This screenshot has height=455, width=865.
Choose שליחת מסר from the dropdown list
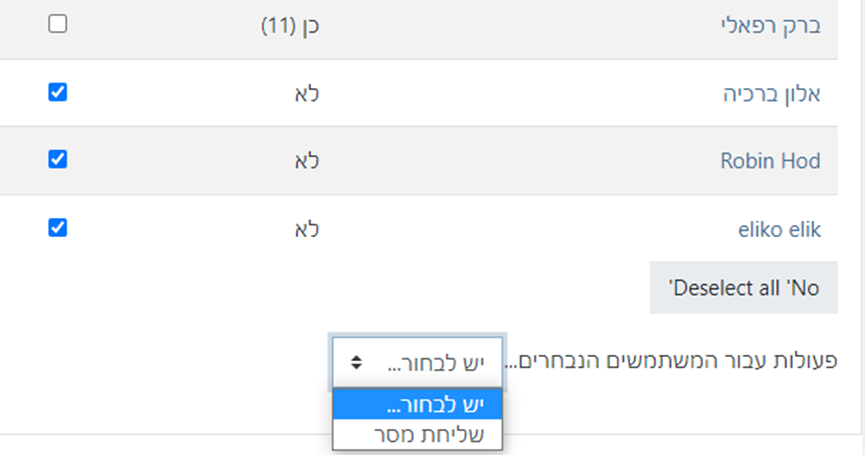pyautogui.click(x=417, y=435)
